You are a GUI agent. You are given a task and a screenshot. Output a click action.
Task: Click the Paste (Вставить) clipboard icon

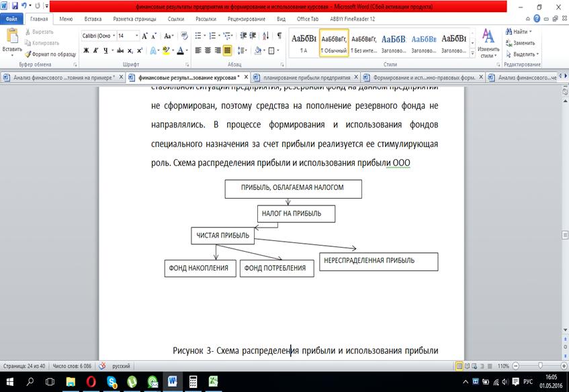click(11, 39)
